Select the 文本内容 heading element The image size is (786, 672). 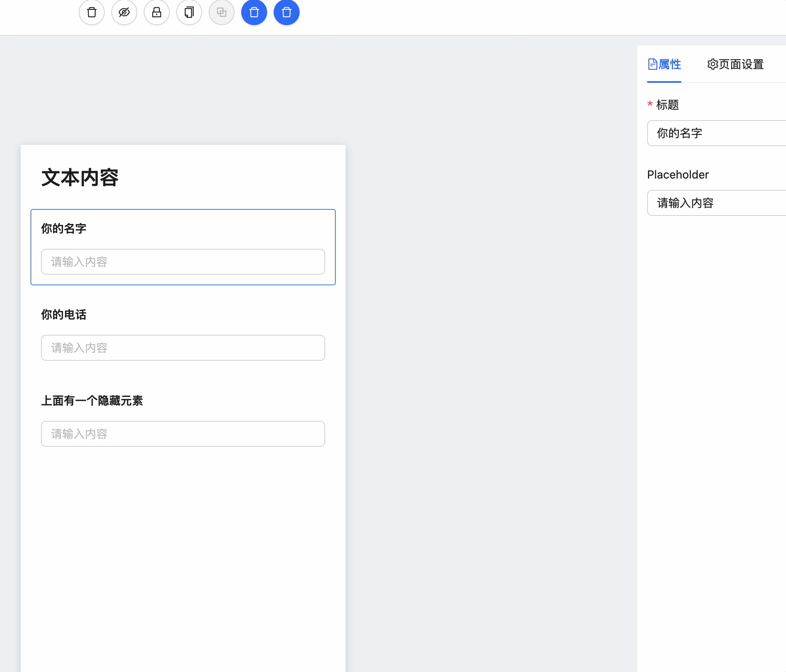click(x=80, y=178)
